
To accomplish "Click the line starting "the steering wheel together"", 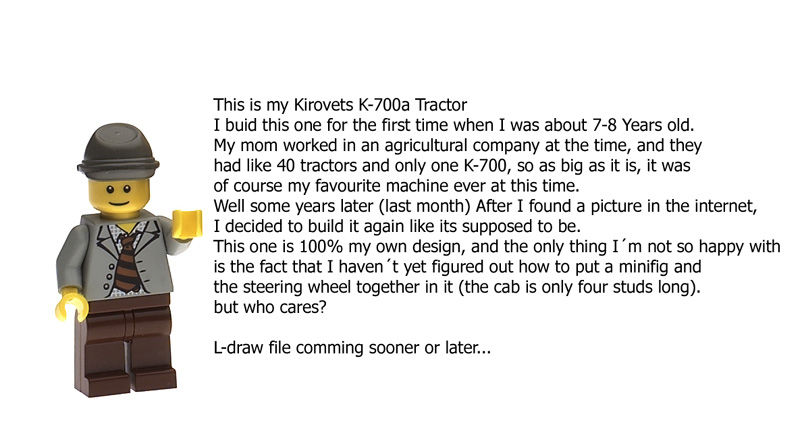I will click(x=462, y=288).
